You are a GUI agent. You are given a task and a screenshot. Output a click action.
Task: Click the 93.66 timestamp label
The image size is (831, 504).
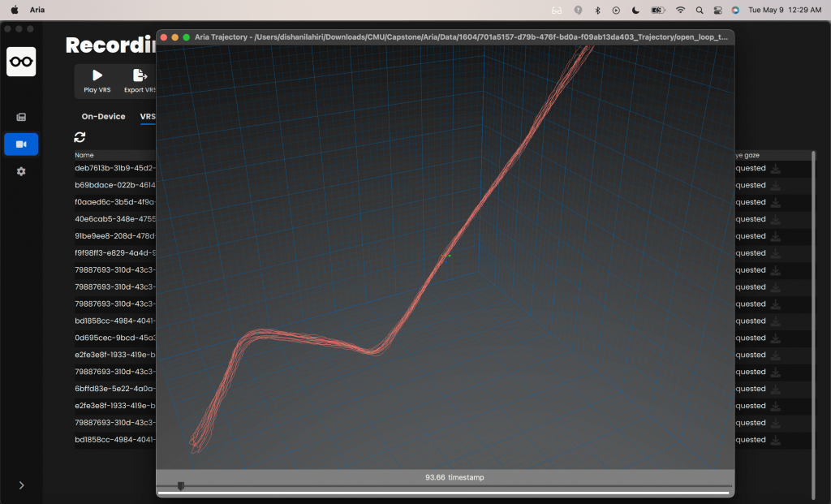pos(454,477)
